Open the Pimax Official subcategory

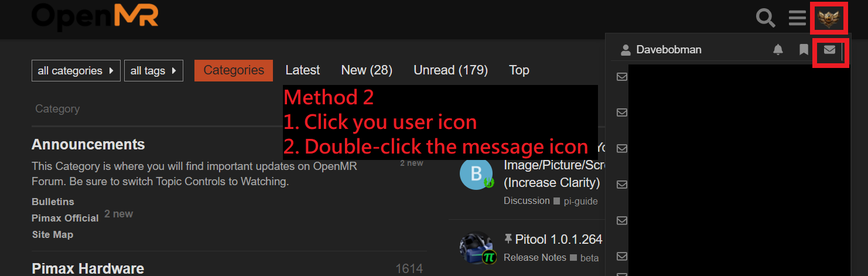(x=65, y=218)
